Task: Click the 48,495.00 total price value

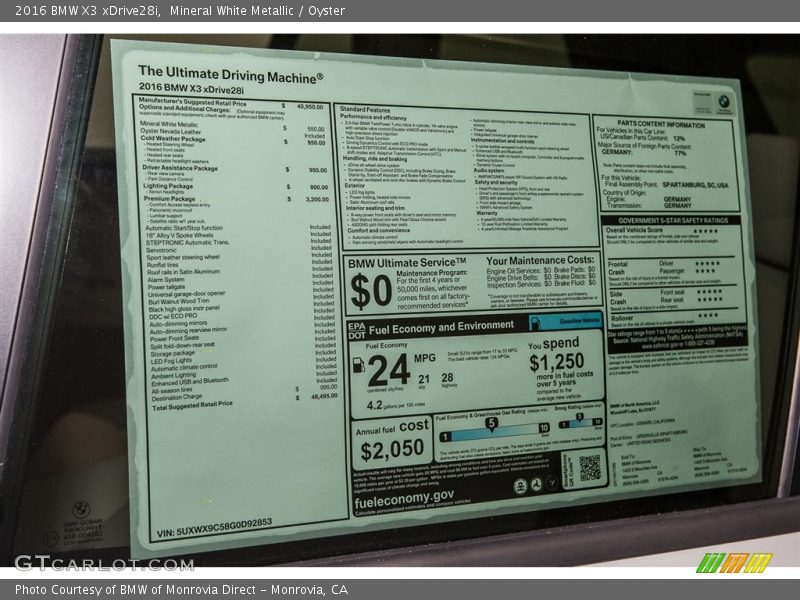Action: (323, 395)
